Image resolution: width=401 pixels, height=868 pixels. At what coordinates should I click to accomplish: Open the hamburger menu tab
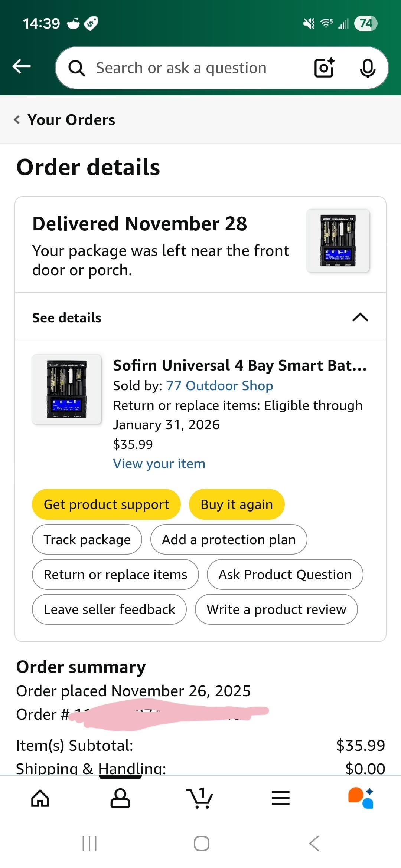coord(281,798)
